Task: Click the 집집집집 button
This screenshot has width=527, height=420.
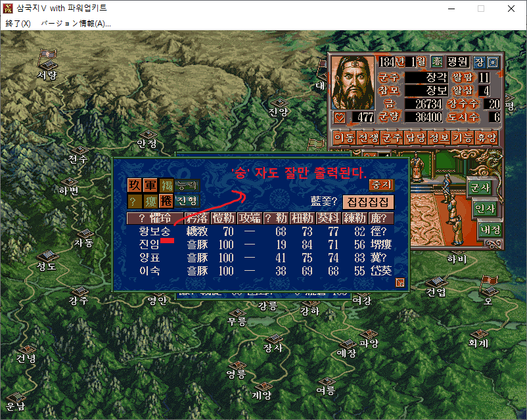Action: pyautogui.click(x=368, y=202)
